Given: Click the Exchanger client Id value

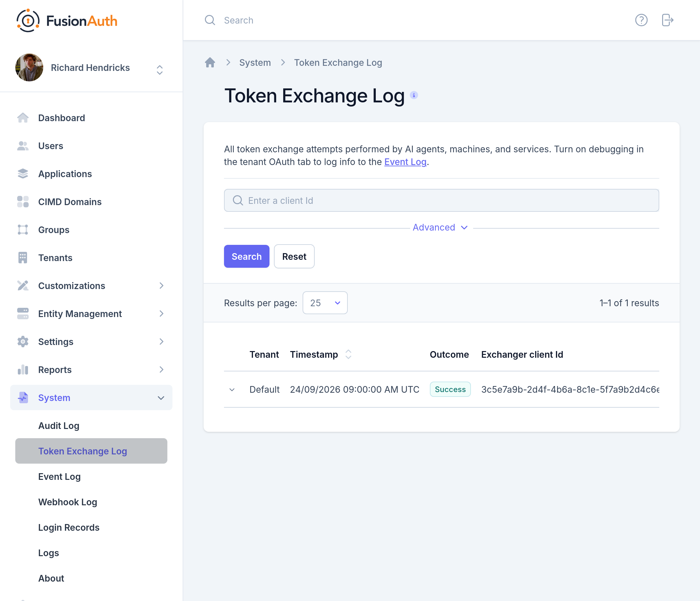Looking at the screenshot, I should coord(570,390).
